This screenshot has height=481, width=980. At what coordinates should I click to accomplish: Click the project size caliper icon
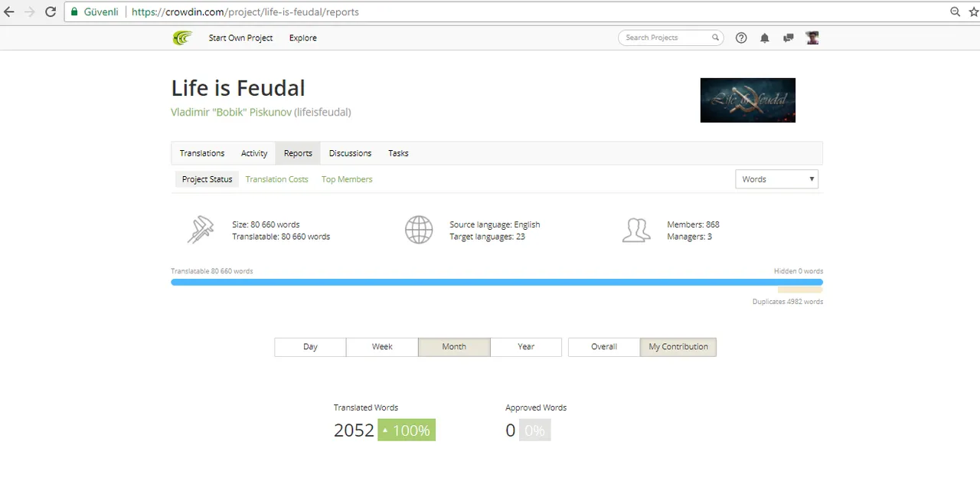pyautogui.click(x=201, y=230)
